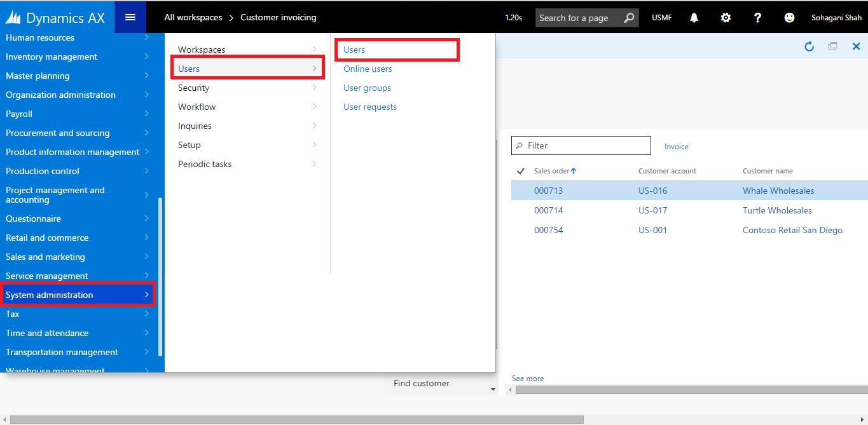
Task: Click the Filter search field
Action: (581, 145)
